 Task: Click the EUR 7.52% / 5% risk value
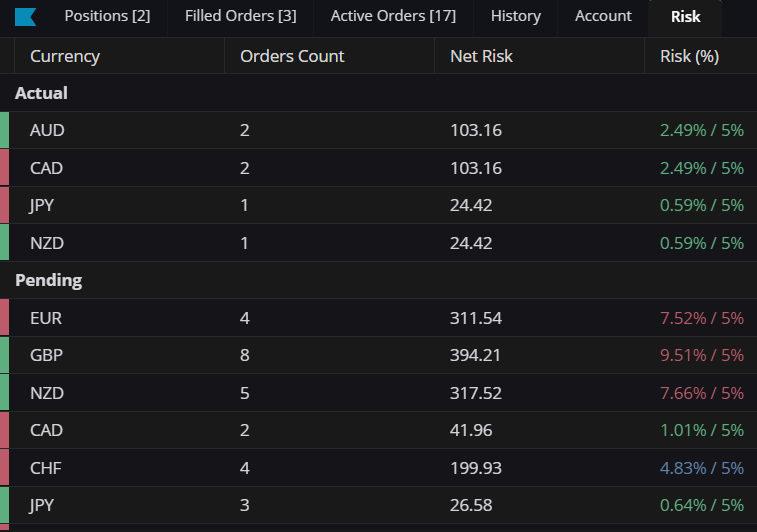(701, 318)
